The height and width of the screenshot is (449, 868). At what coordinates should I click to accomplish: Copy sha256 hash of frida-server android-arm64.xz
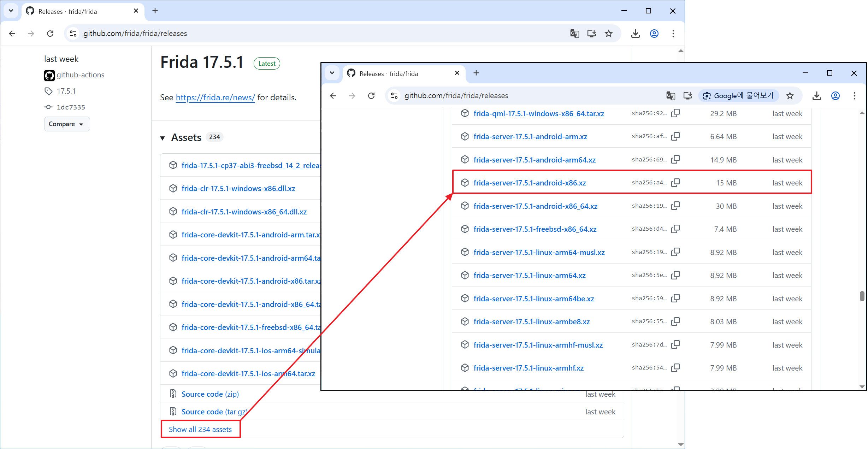(x=675, y=160)
